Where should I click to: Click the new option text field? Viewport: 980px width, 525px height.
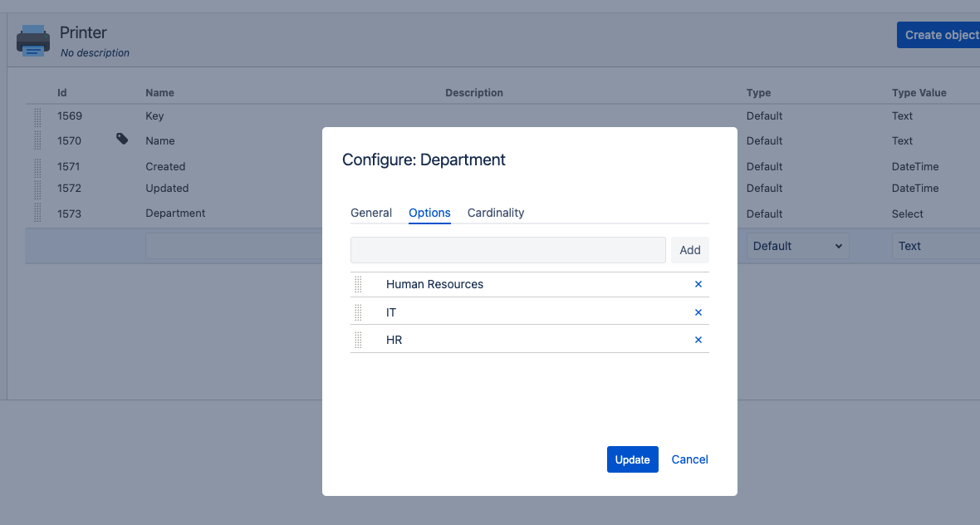[508, 250]
